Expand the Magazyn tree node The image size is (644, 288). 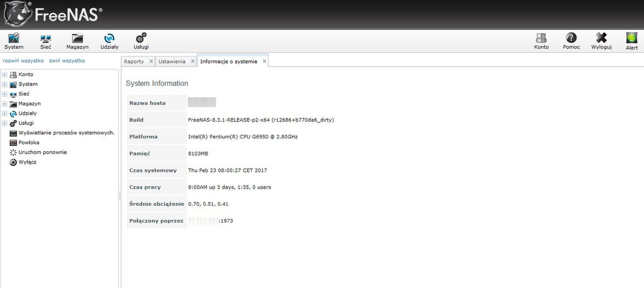[x=4, y=104]
